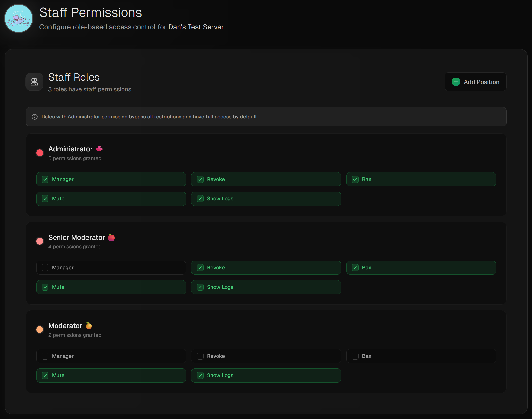Select the Senior Moderator role heading
532x419 pixels.
76,237
